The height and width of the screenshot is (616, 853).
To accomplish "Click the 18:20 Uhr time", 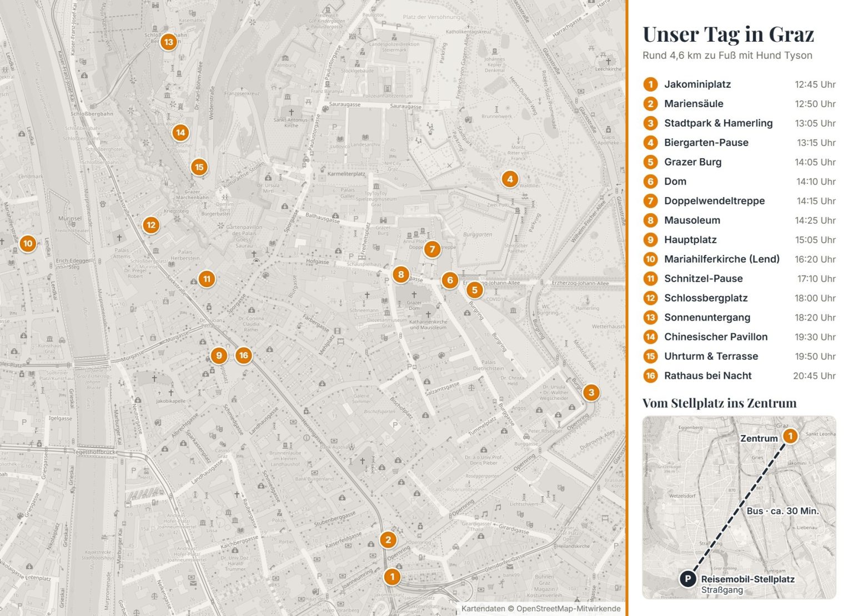I will point(815,318).
